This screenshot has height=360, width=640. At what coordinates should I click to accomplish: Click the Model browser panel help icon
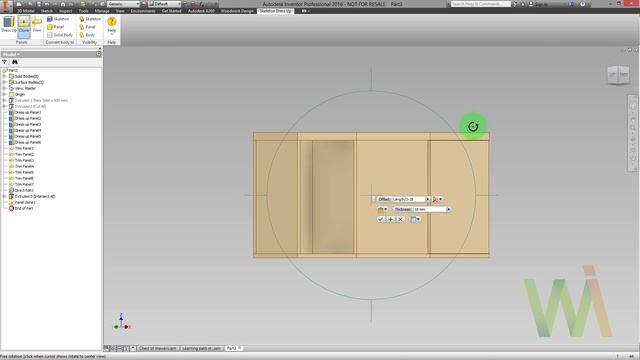click(x=98, y=54)
